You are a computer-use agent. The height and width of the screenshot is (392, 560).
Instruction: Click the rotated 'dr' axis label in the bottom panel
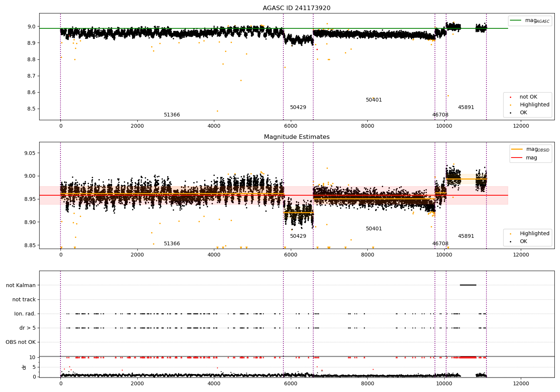coord(24,367)
